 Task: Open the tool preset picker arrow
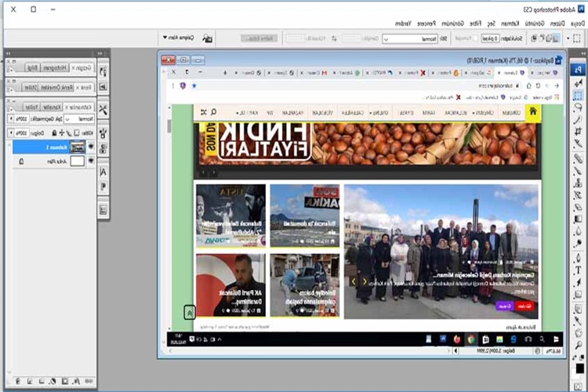point(568,38)
